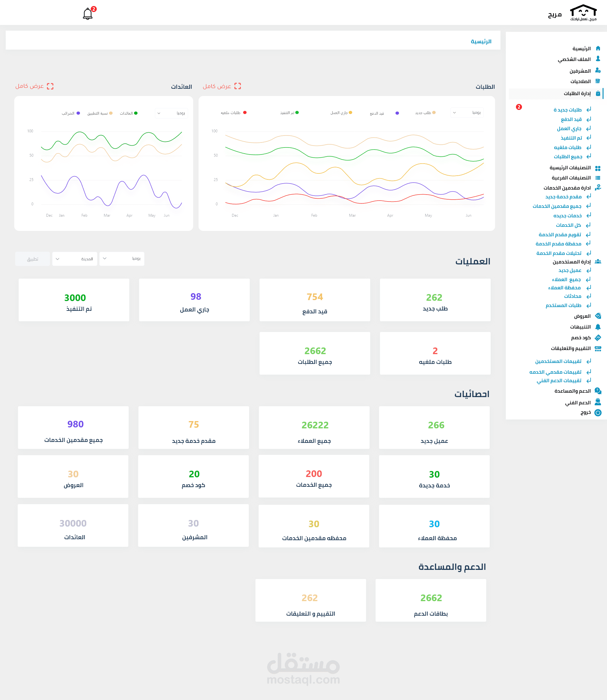This screenshot has height=700, width=607.
Task: Toggle the الضرائب legend in revenues chart
Action: [x=71, y=113]
